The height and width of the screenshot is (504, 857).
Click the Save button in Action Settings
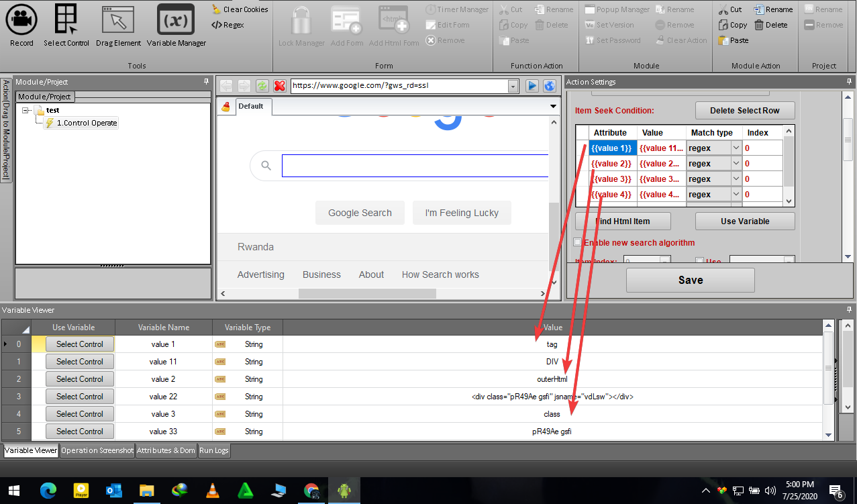pyautogui.click(x=690, y=281)
